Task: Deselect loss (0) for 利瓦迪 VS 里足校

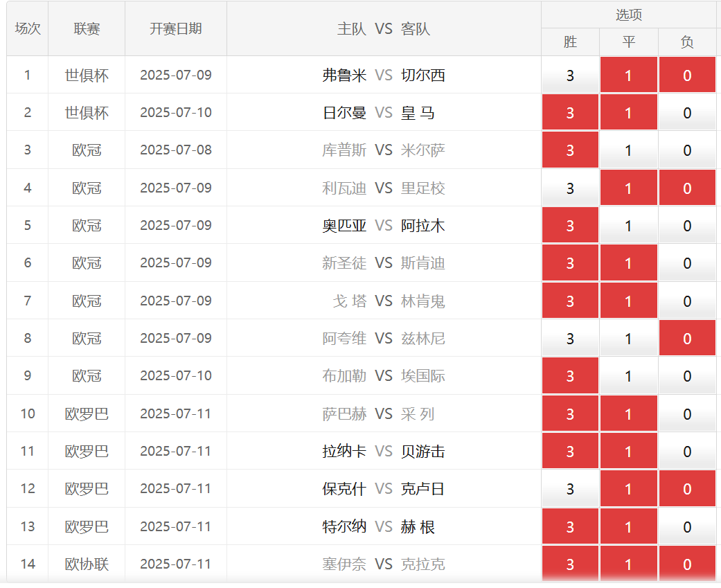Action: 687,188
